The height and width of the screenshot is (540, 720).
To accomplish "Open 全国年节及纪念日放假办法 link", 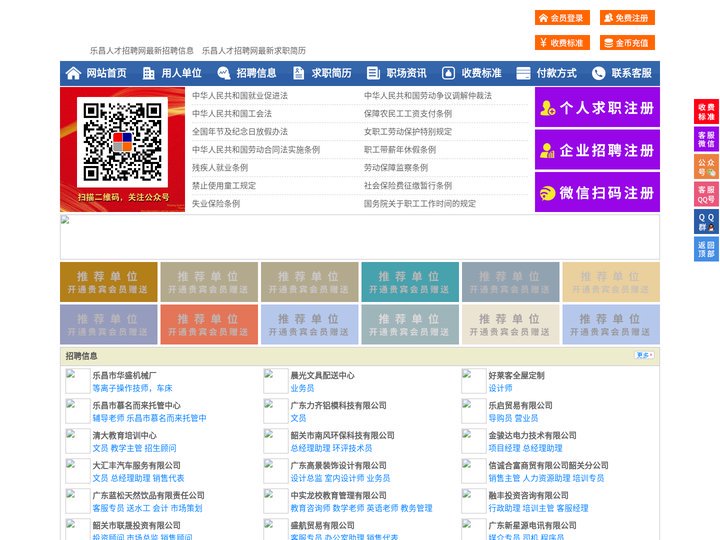I will (240, 131).
